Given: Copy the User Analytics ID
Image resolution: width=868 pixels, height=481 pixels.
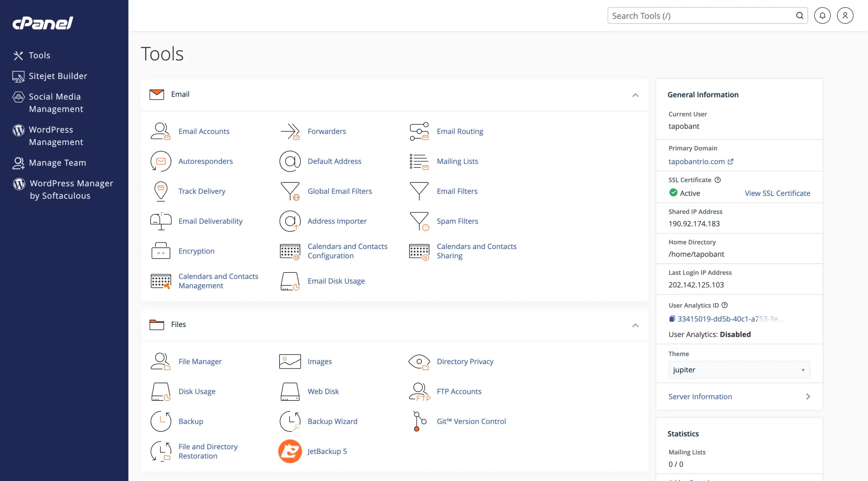Looking at the screenshot, I should tap(673, 318).
